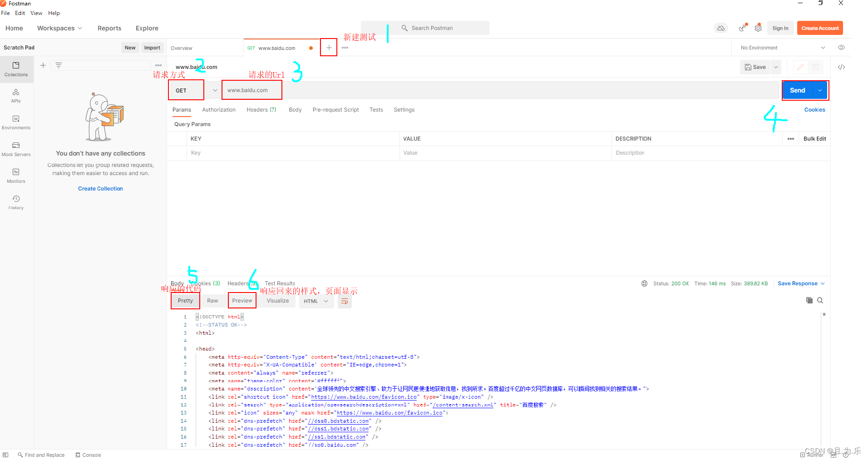This screenshot has height=459, width=868.
Task: Open the Environments sidebar panel
Action: [x=16, y=122]
